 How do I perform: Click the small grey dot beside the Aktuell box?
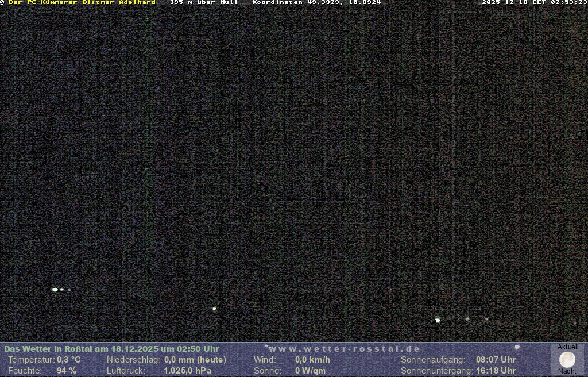517,347
